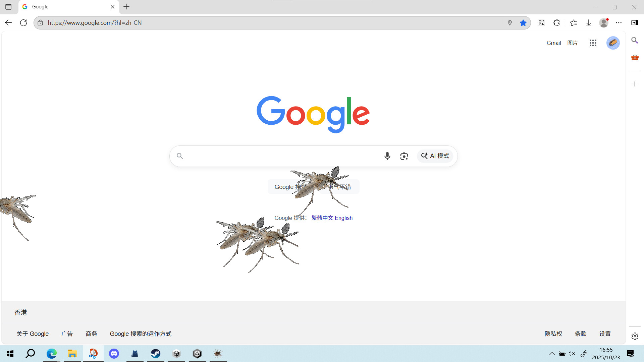Open browser extensions via the puzzle icon
Screen dimensions: 644x362
point(556,22)
